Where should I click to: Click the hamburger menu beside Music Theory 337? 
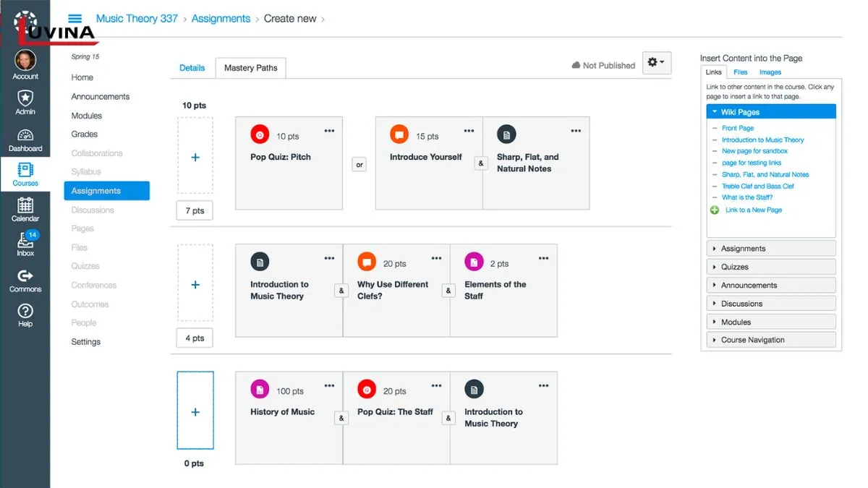click(x=75, y=19)
